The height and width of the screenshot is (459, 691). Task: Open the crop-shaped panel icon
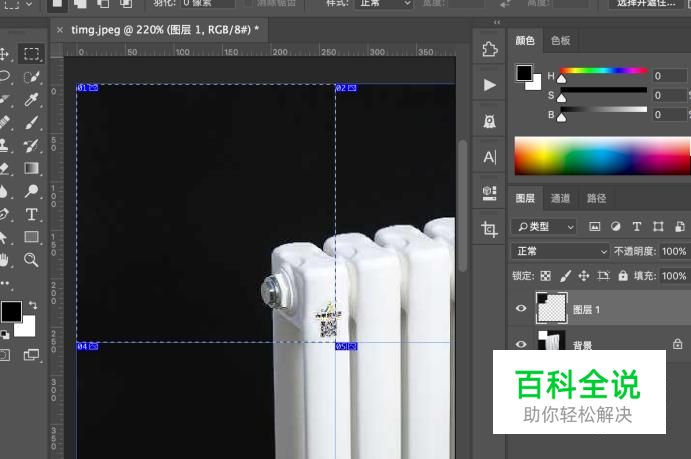coord(489,229)
